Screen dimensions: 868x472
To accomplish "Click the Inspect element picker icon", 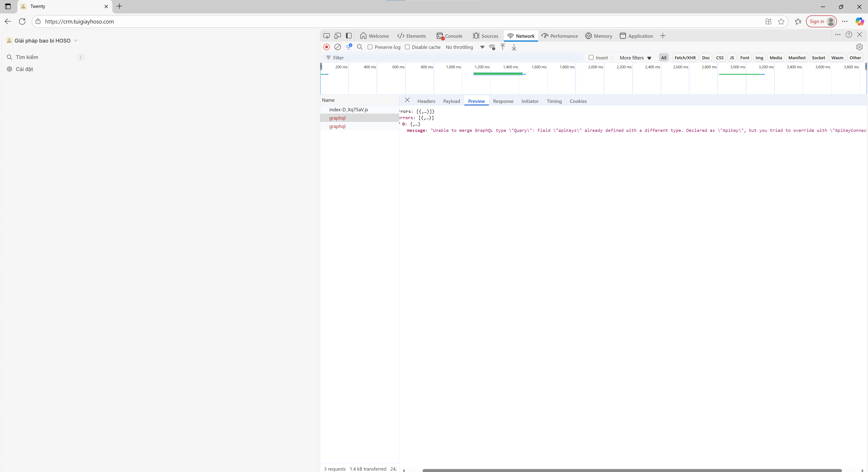I will point(326,36).
